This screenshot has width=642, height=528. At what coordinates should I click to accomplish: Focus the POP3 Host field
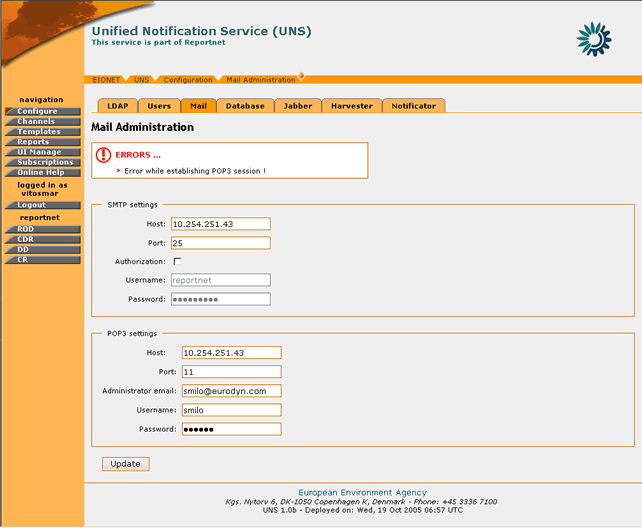click(x=231, y=352)
